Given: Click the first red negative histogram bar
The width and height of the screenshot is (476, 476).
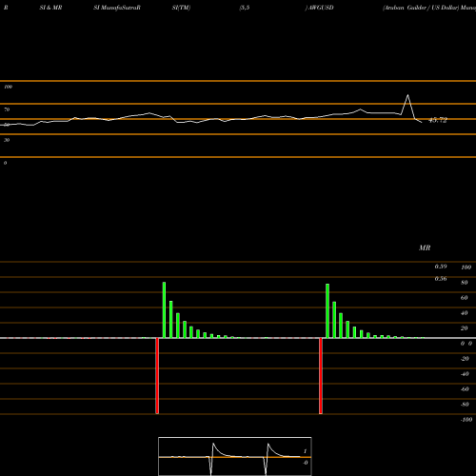Looking at the screenshot, I should (x=157, y=376).
